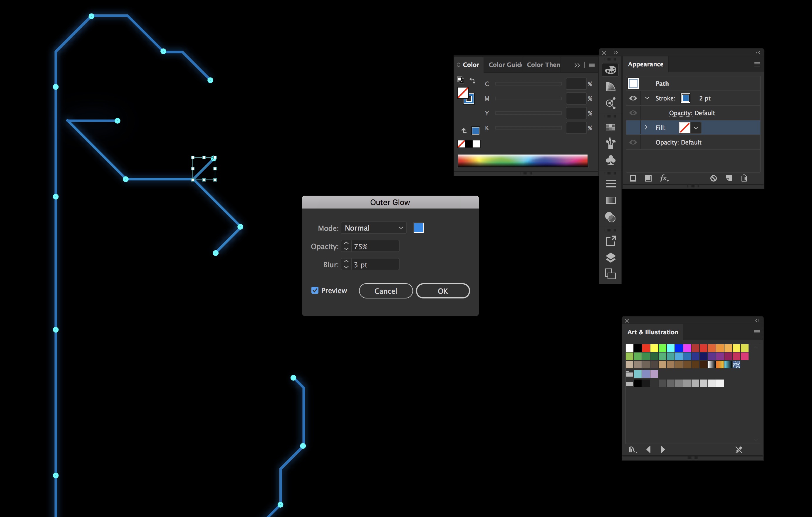The width and height of the screenshot is (812, 517).
Task: Click the Outer Glow blue color swatch
Action: point(418,227)
